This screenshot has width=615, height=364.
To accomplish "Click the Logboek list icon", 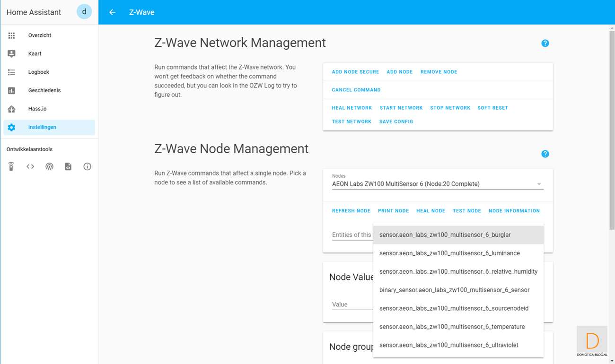I will (x=11, y=72).
